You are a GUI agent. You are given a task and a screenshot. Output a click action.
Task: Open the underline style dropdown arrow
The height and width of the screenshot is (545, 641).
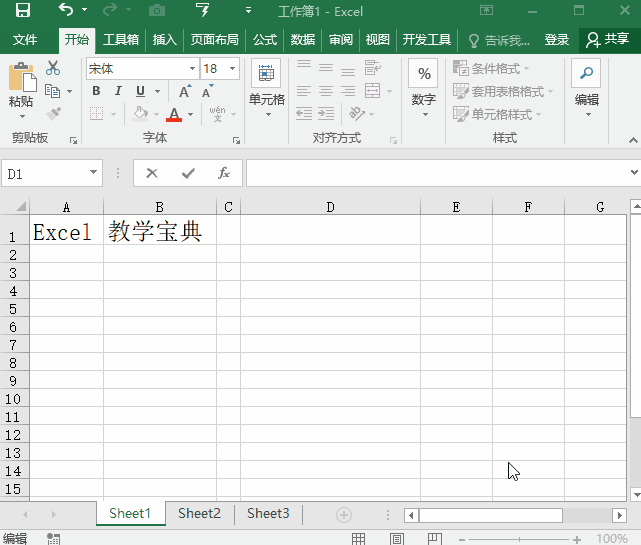click(157, 91)
